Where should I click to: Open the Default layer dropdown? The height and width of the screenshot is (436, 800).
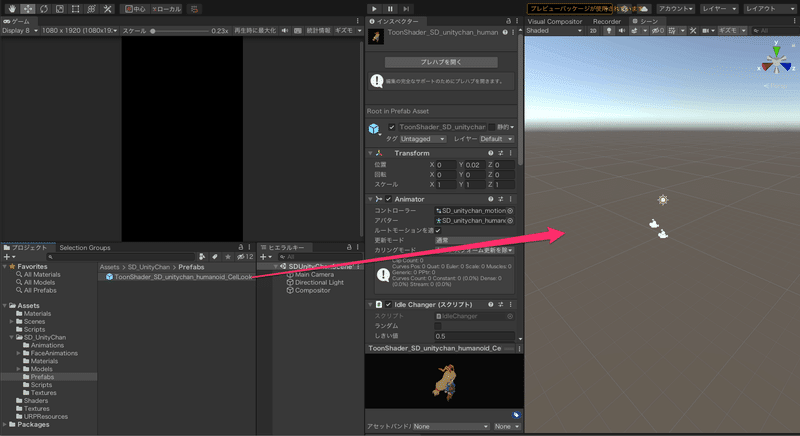click(496, 139)
